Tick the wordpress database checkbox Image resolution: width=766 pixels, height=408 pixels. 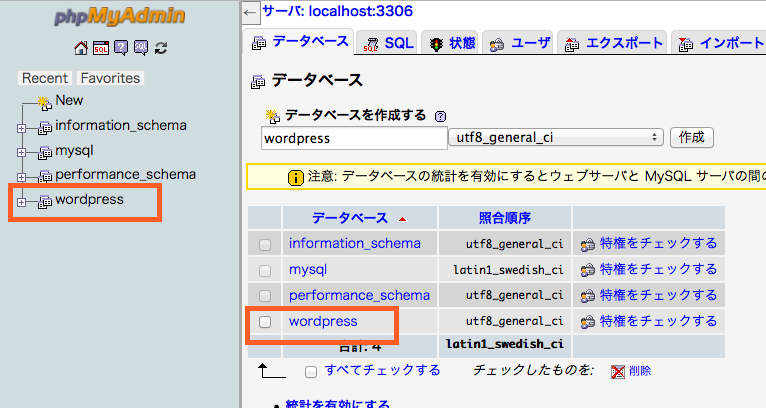pyautogui.click(x=265, y=322)
